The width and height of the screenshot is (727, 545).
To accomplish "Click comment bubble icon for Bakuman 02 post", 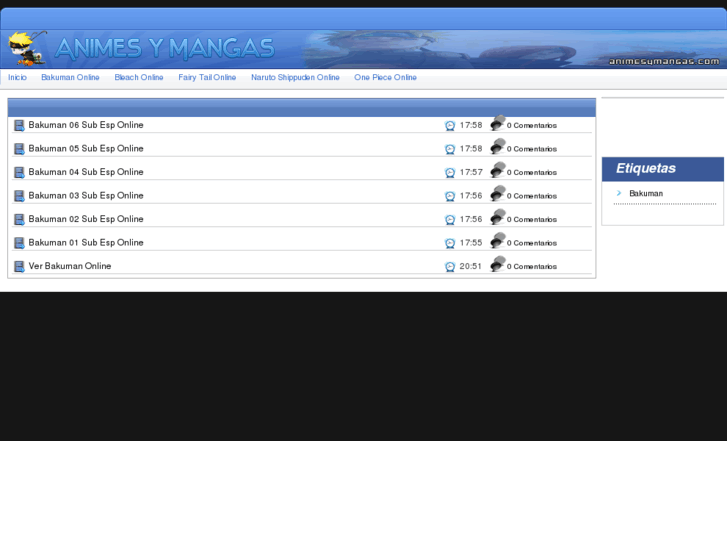I will click(497, 217).
